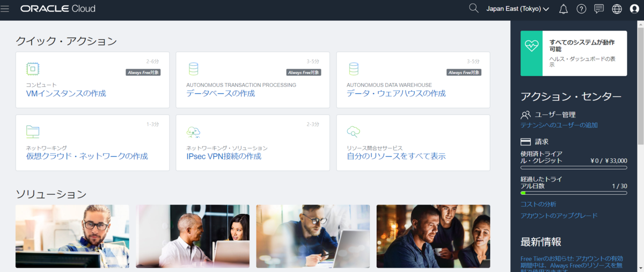
Task: Open データ・ウェアハウスの作成 link
Action: (x=396, y=93)
